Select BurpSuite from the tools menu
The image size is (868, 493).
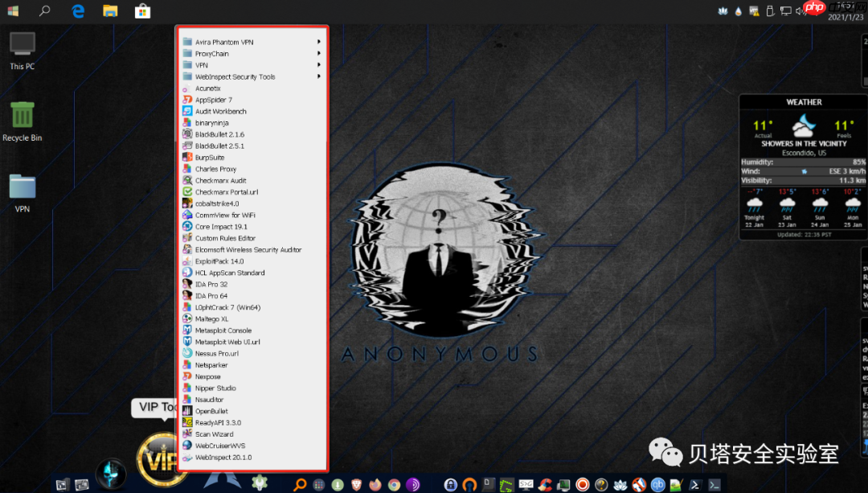coord(210,158)
